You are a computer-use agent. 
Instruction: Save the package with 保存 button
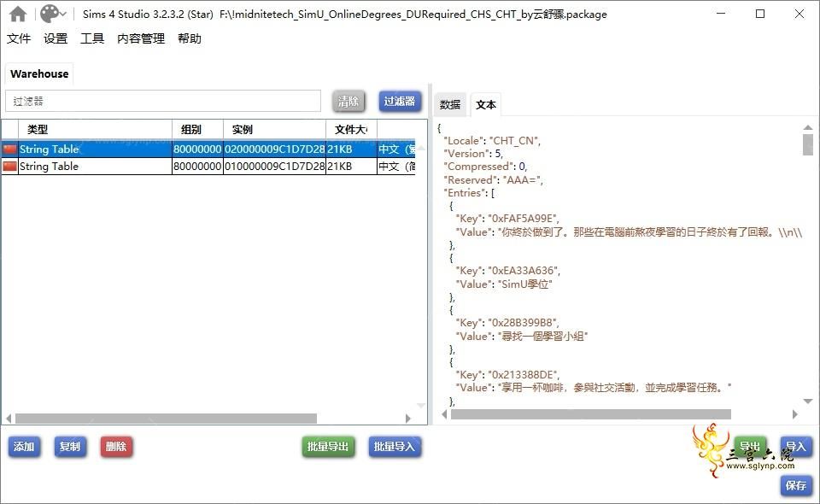click(796, 485)
